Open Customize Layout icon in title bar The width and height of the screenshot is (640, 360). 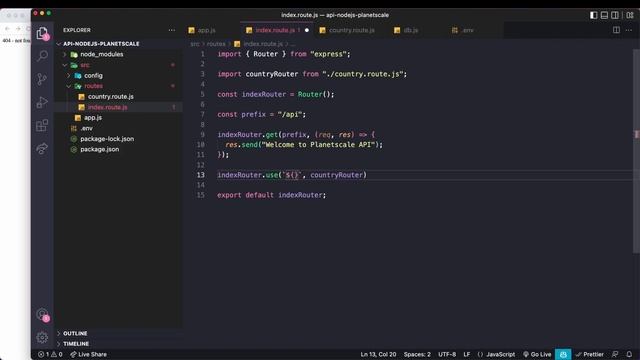630,15
